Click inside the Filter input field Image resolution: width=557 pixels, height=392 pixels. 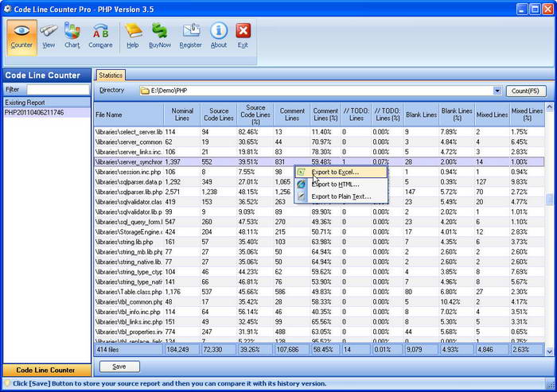point(57,90)
